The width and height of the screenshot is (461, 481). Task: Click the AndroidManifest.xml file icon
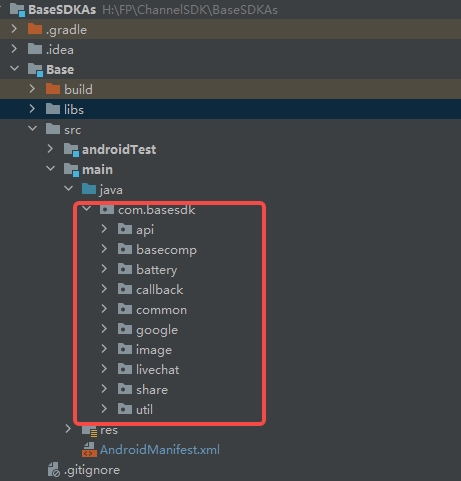89,450
